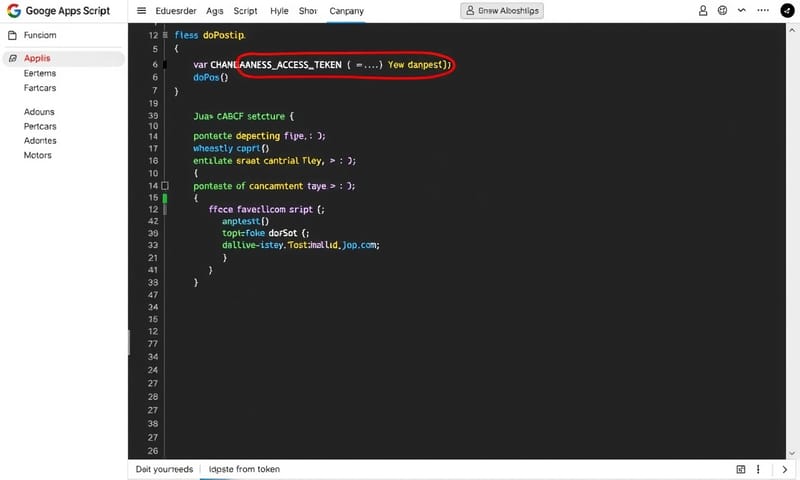Open the hamburger menu beside Eduesrder

[x=141, y=11]
